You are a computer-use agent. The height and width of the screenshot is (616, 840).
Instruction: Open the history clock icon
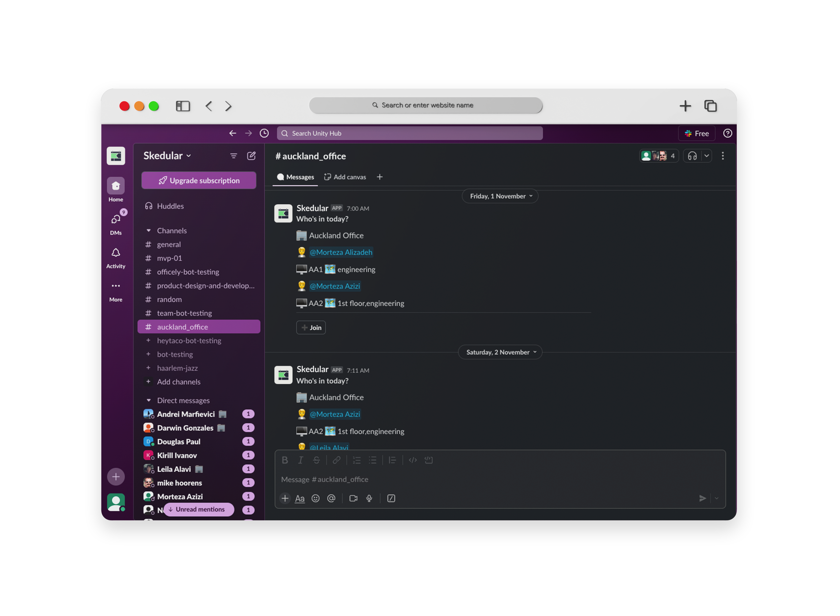[264, 133]
